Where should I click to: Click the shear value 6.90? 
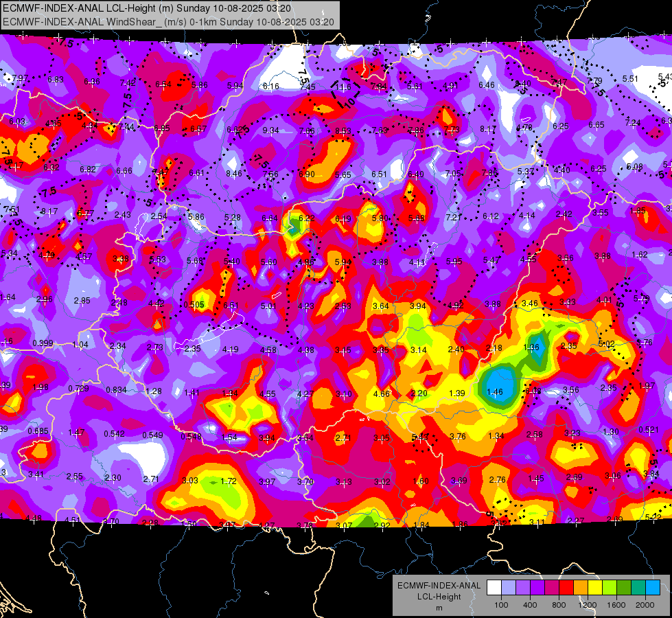tap(306, 174)
